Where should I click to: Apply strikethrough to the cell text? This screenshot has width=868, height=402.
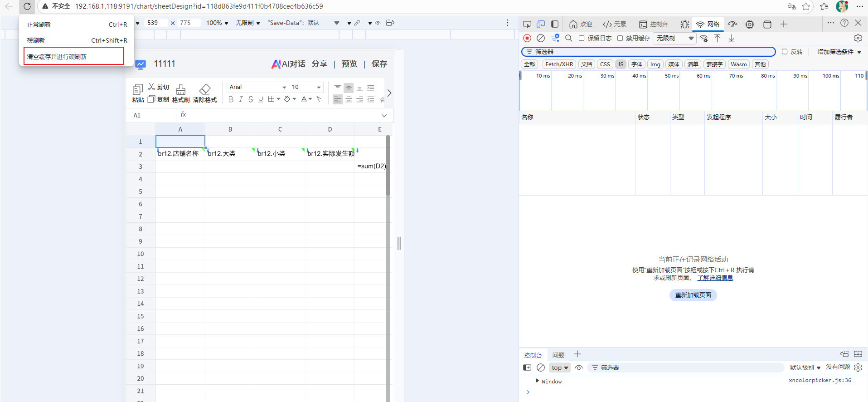click(251, 99)
